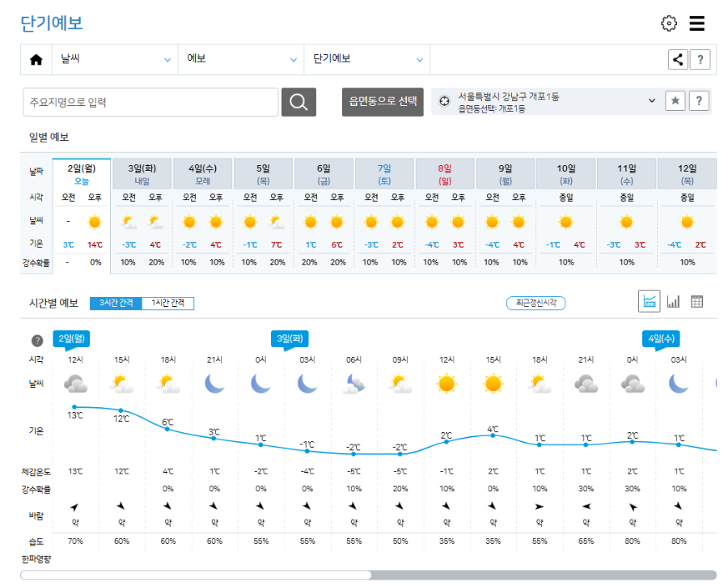Viewport: 728px width, 586px height.
Task: Open the settings gear icon
Action: coord(668,23)
